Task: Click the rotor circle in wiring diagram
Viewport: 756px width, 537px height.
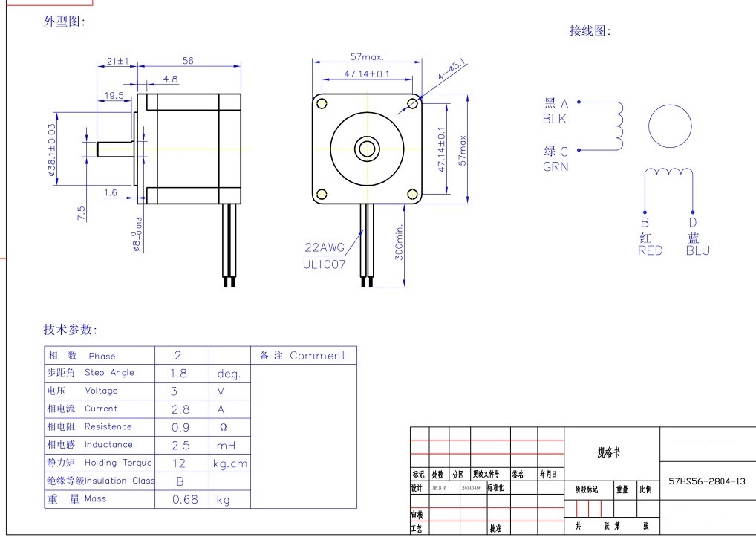Action: click(670, 126)
